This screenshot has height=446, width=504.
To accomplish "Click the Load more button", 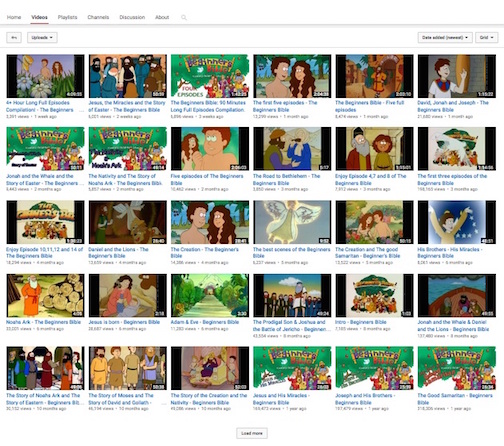I will (x=252, y=433).
